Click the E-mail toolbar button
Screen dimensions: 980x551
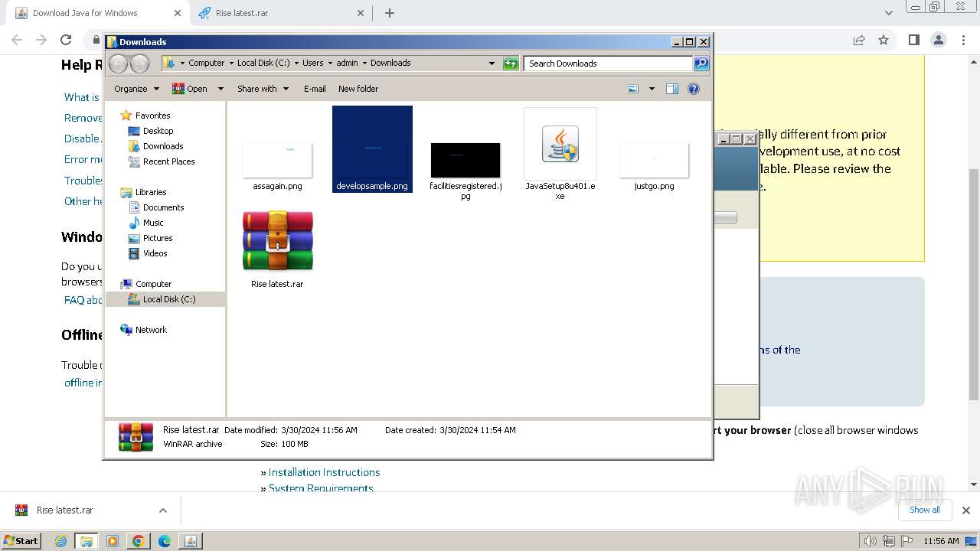point(315,89)
